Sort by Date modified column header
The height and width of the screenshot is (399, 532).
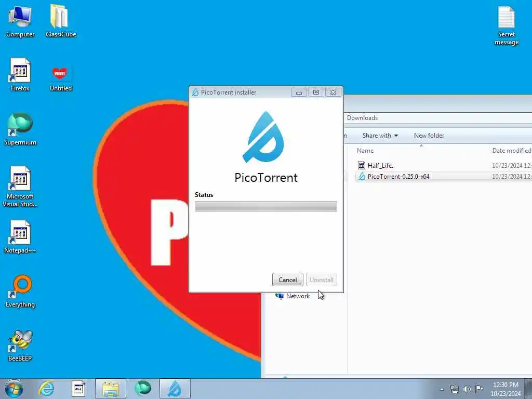[512, 150]
